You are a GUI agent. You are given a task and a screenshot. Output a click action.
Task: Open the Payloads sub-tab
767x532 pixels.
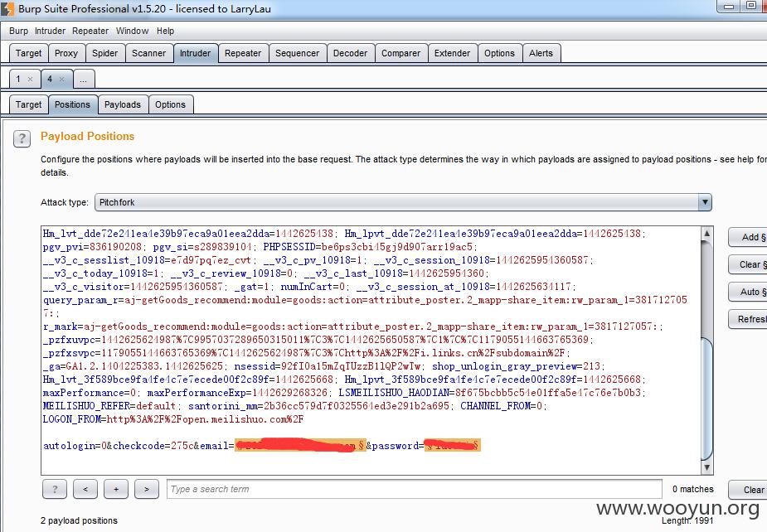click(x=122, y=104)
